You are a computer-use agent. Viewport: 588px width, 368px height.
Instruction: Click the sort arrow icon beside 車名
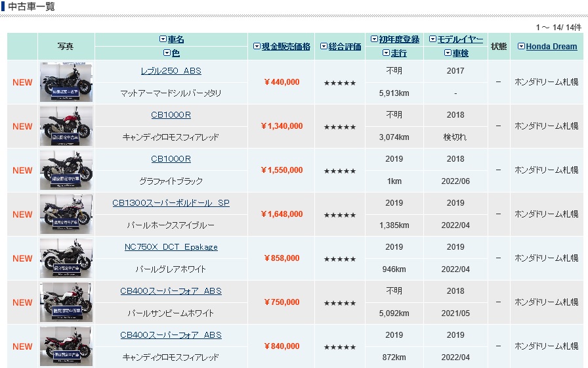163,39
